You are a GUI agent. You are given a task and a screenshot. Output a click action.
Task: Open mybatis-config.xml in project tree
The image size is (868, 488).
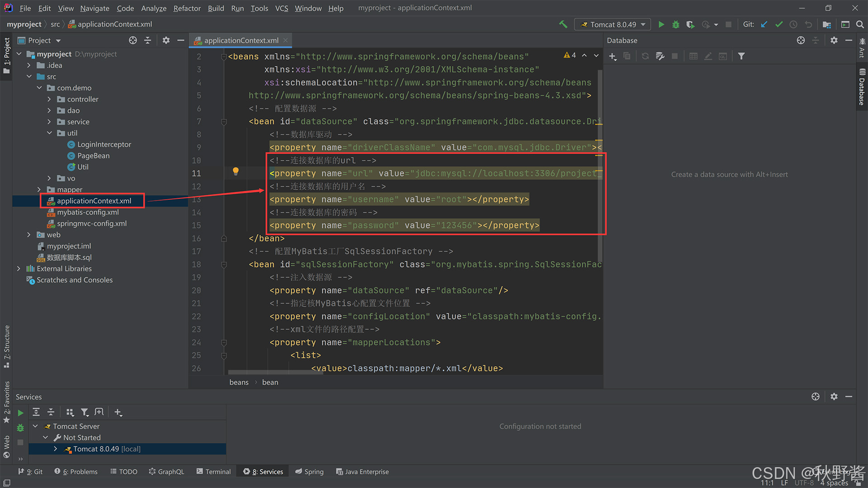[x=88, y=212]
